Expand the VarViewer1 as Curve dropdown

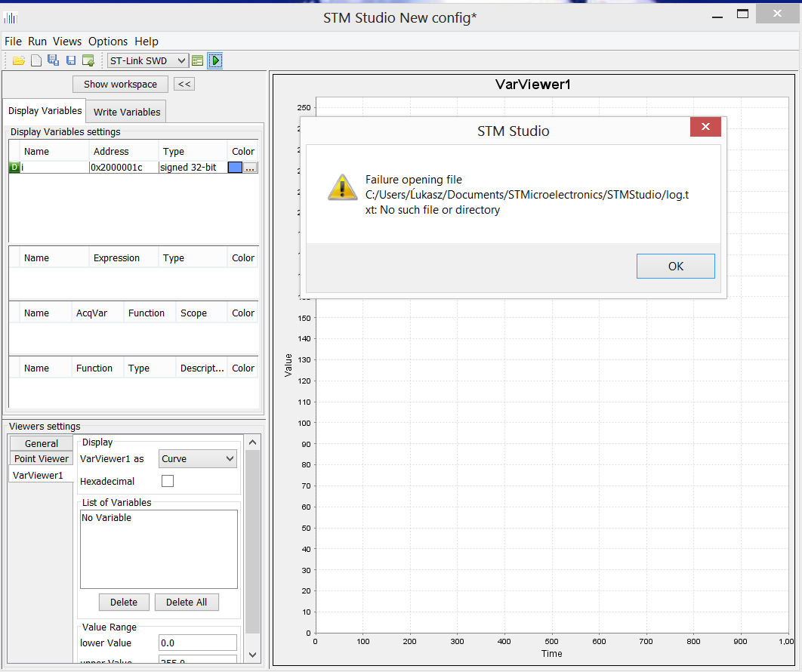click(x=198, y=458)
